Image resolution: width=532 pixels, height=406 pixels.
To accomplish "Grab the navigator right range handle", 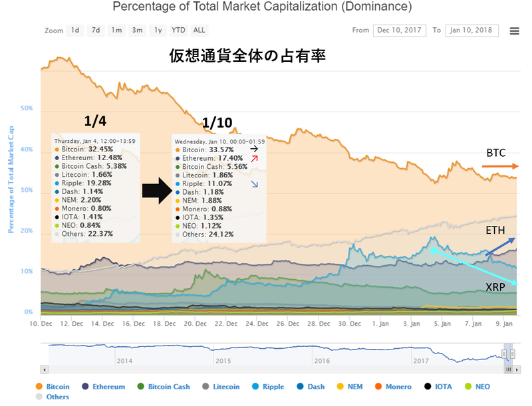I will (512, 354).
